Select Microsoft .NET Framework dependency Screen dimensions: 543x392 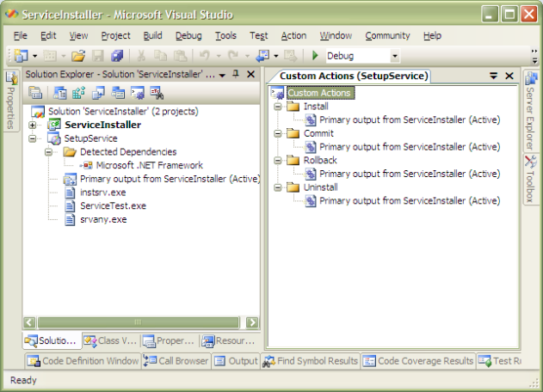(x=149, y=165)
